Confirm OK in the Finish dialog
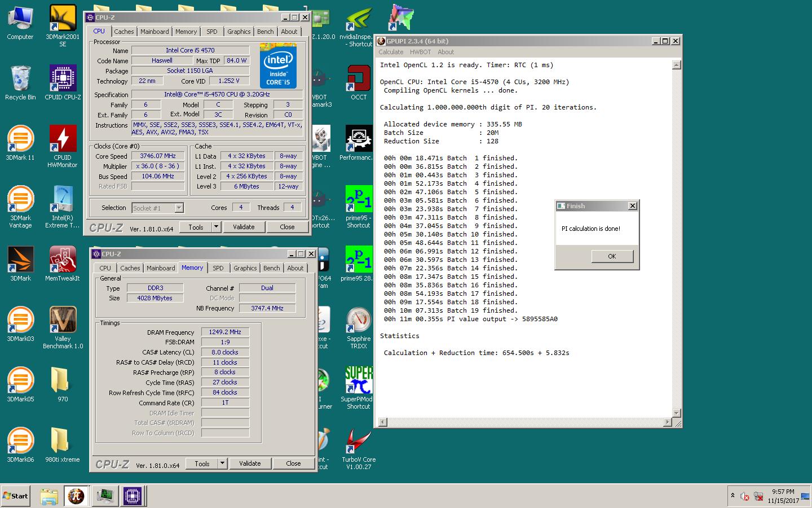Screen dimensions: 812x508 pyautogui.click(x=612, y=256)
